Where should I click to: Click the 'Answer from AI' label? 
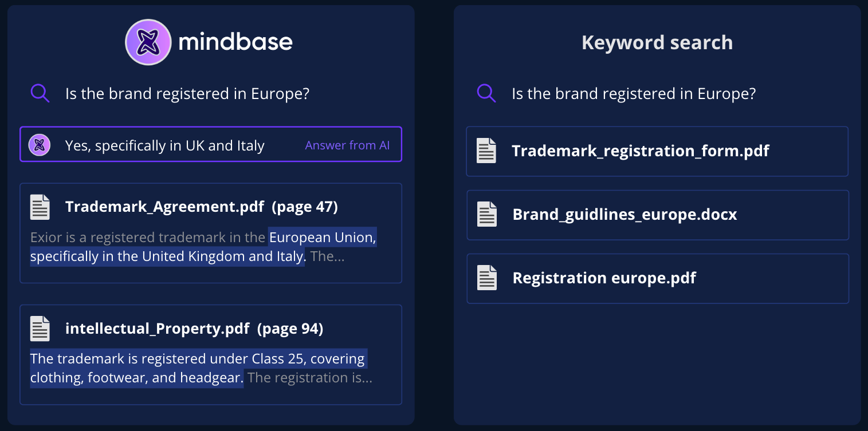coord(347,145)
